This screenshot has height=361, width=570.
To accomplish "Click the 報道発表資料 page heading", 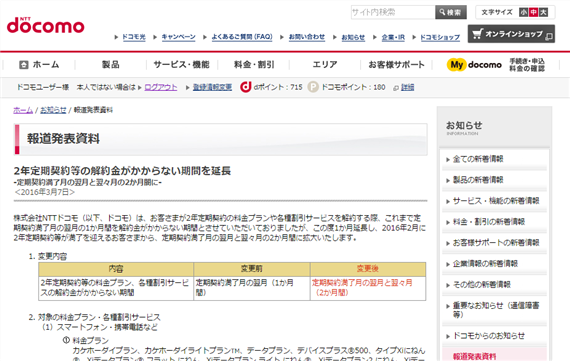I will click(x=63, y=139).
